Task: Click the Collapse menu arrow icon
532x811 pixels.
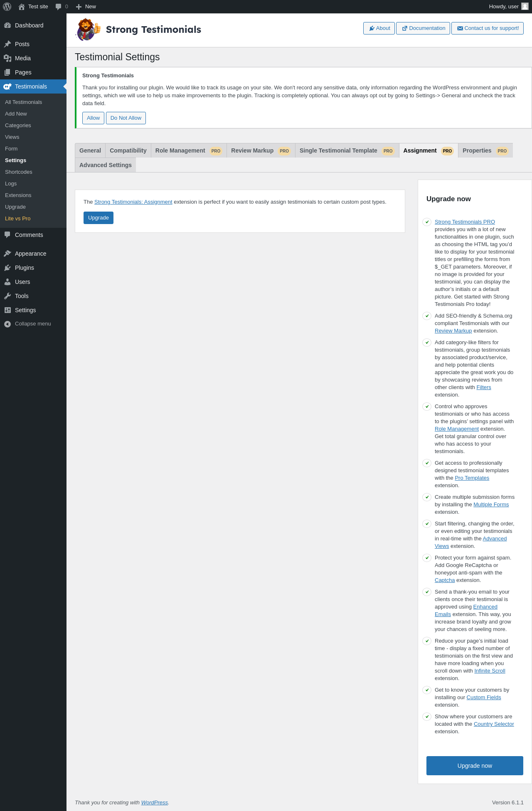Action: pos(7,324)
